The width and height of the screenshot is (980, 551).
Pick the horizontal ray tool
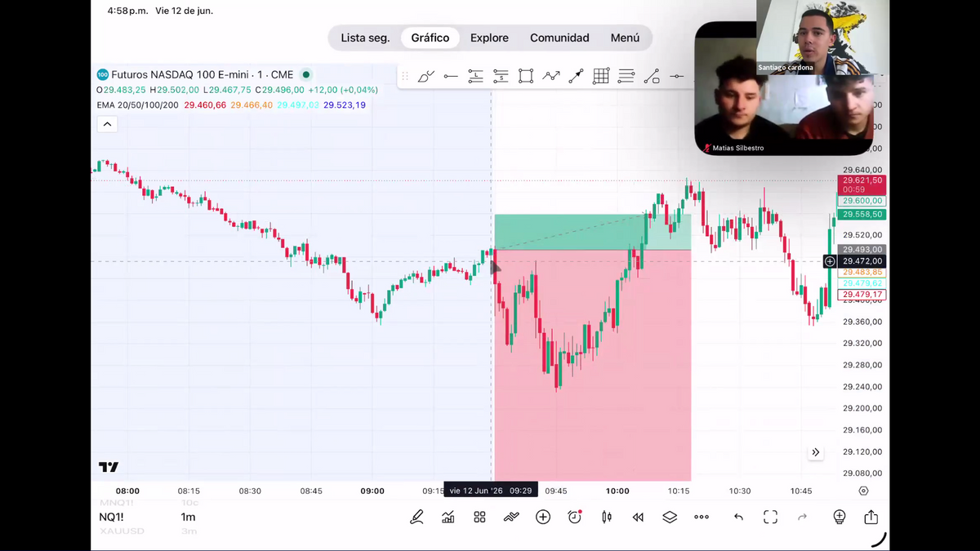coord(451,76)
